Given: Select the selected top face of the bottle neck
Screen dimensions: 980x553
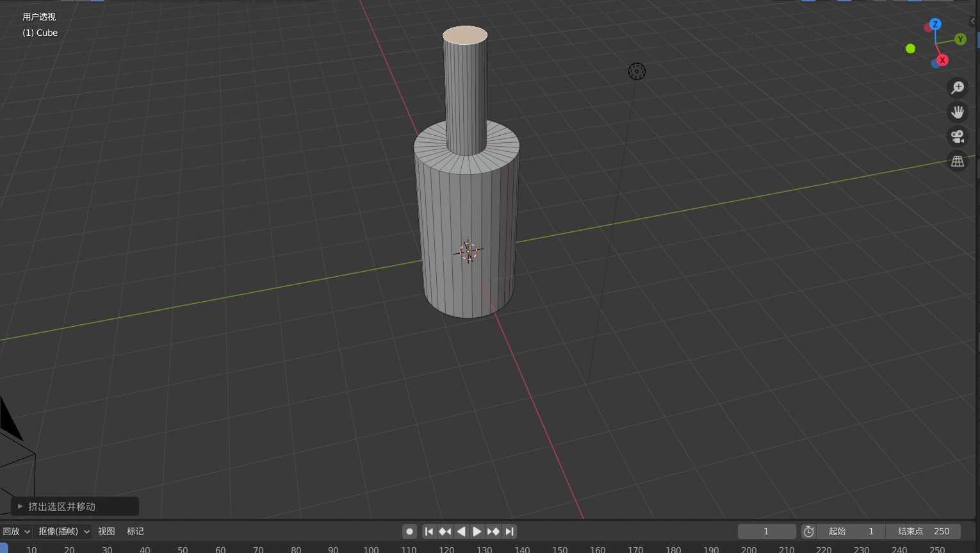Looking at the screenshot, I should tap(465, 35).
